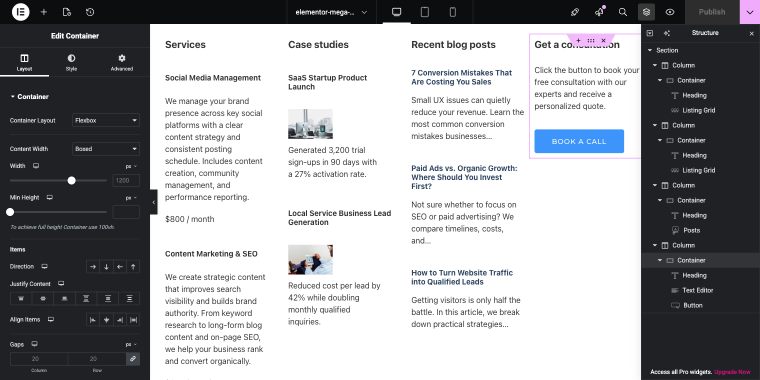Image resolution: width=760 pixels, height=380 pixels.
Task: Select the Text Editor item in Structure
Action: pos(697,290)
